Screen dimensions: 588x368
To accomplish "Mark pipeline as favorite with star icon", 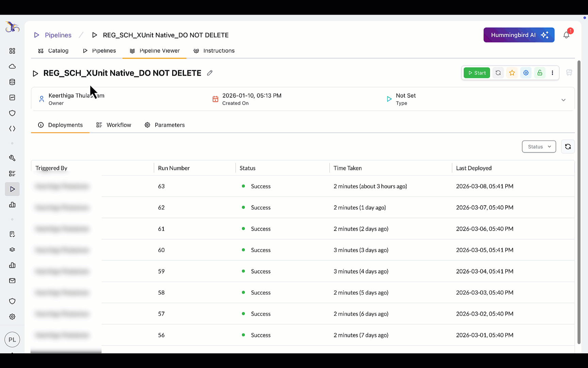I will coord(512,73).
